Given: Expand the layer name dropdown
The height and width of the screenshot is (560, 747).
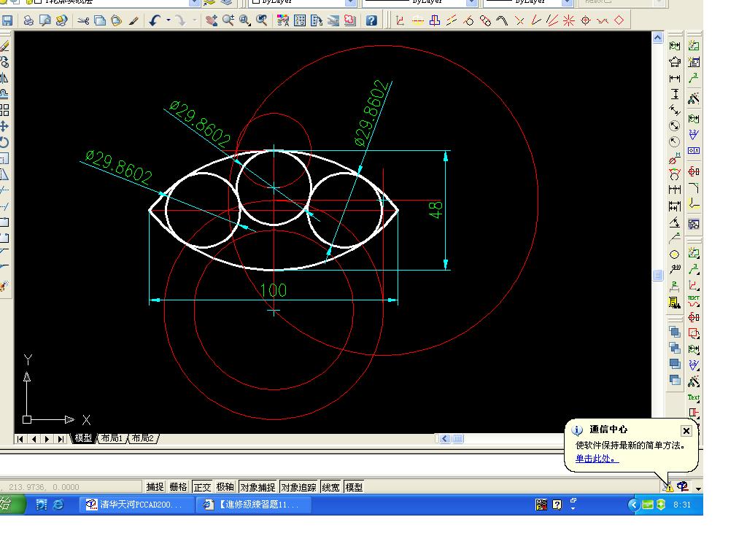Looking at the screenshot, I should click(194, 2).
